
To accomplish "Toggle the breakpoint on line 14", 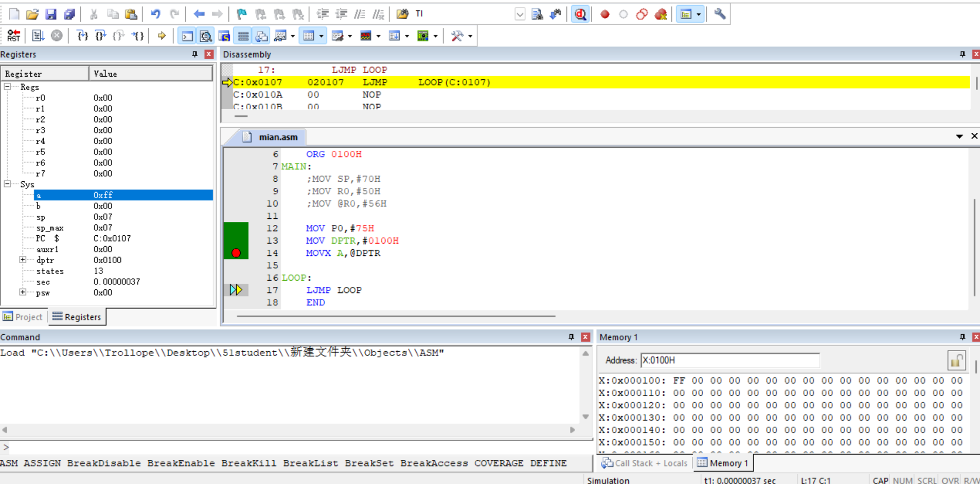I will click(236, 253).
